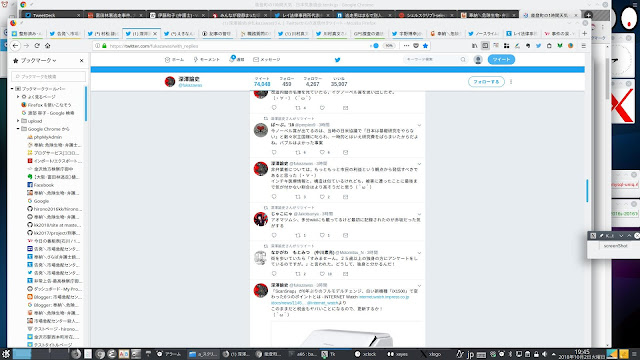This screenshot has height=360, width=640.
Task: Open the Firefox home page icon
Action: pos(48,46)
